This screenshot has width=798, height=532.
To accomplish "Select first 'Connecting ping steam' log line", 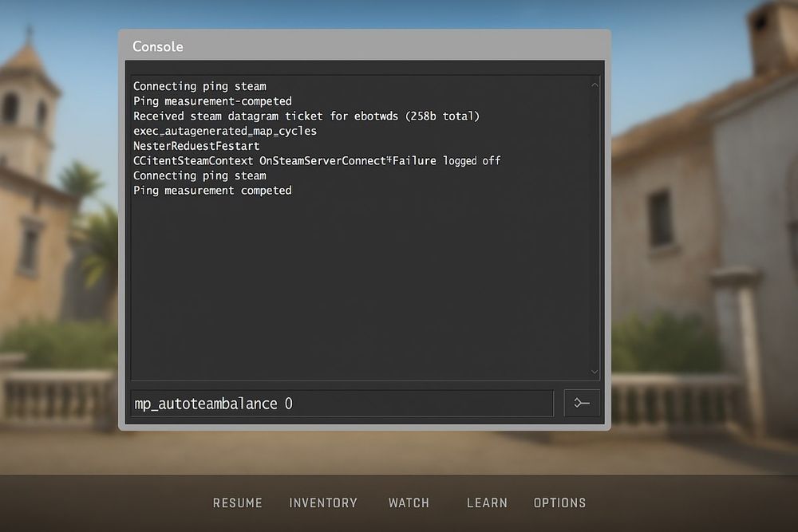I will point(199,86).
